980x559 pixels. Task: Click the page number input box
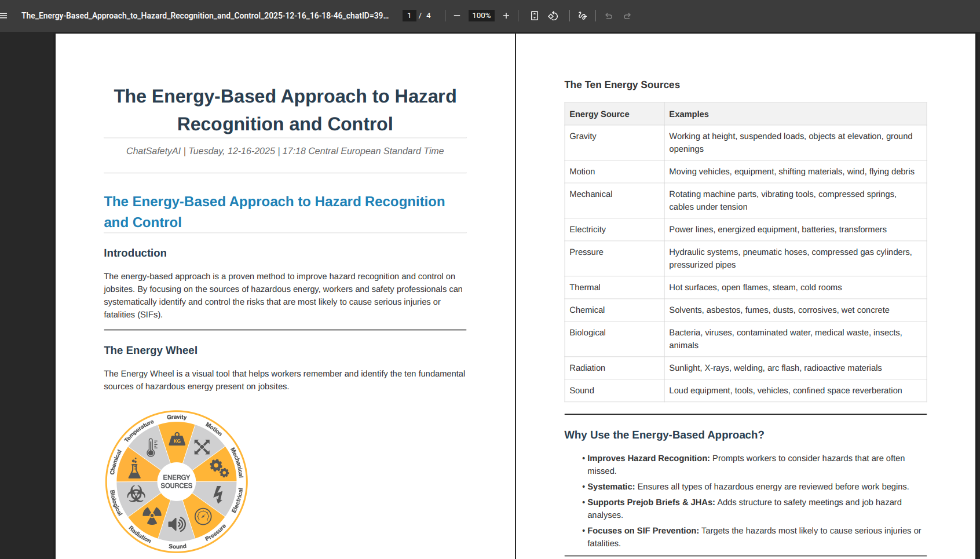click(x=409, y=15)
